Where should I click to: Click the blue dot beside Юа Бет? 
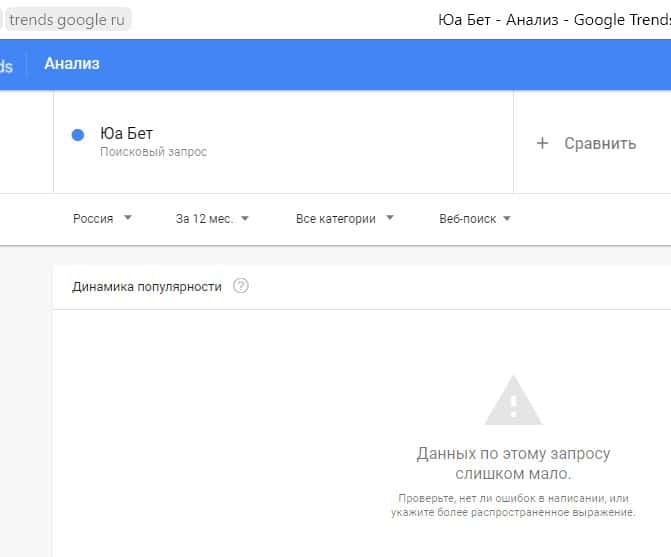[78, 136]
